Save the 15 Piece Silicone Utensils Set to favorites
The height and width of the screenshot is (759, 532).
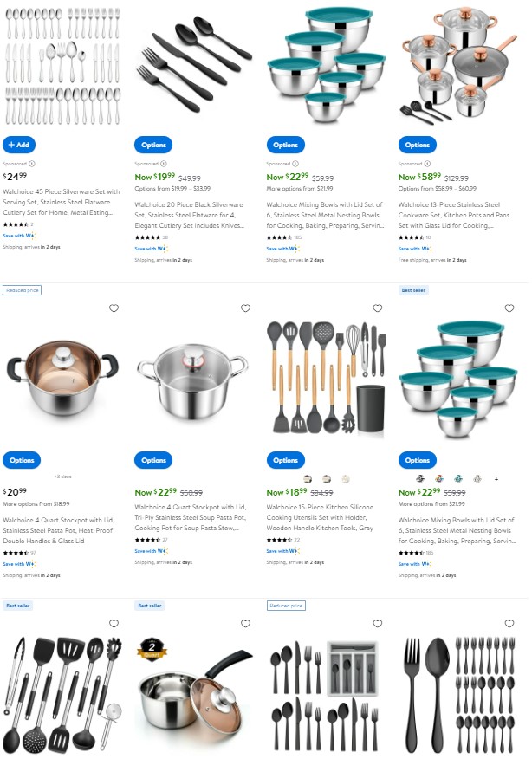[x=378, y=308]
